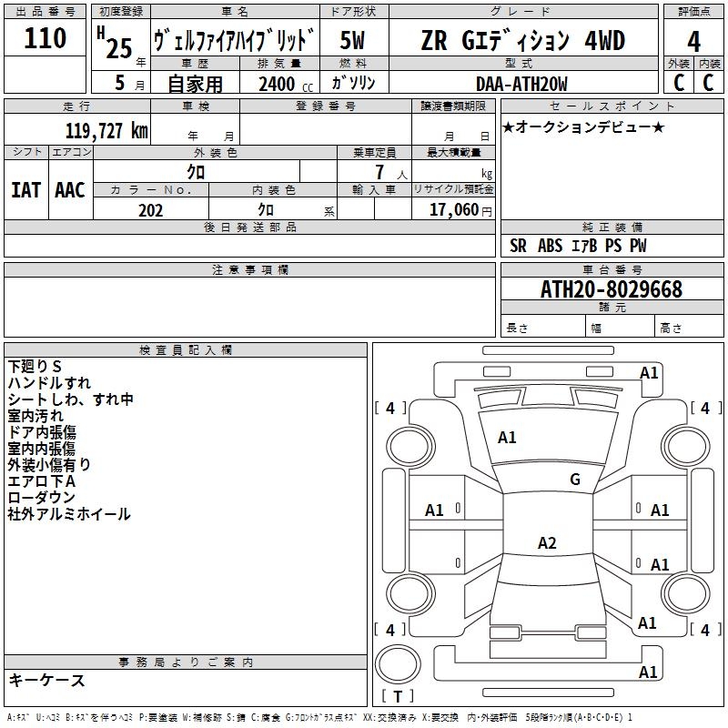Select the SR ABS equipment list line
This screenshot has width=728, height=728.
pyautogui.click(x=578, y=246)
